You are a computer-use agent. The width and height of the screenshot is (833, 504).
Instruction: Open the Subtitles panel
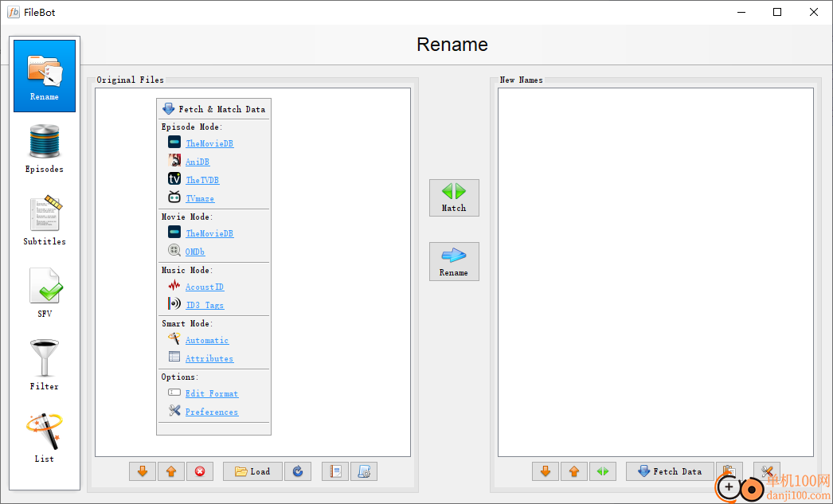[x=45, y=221]
